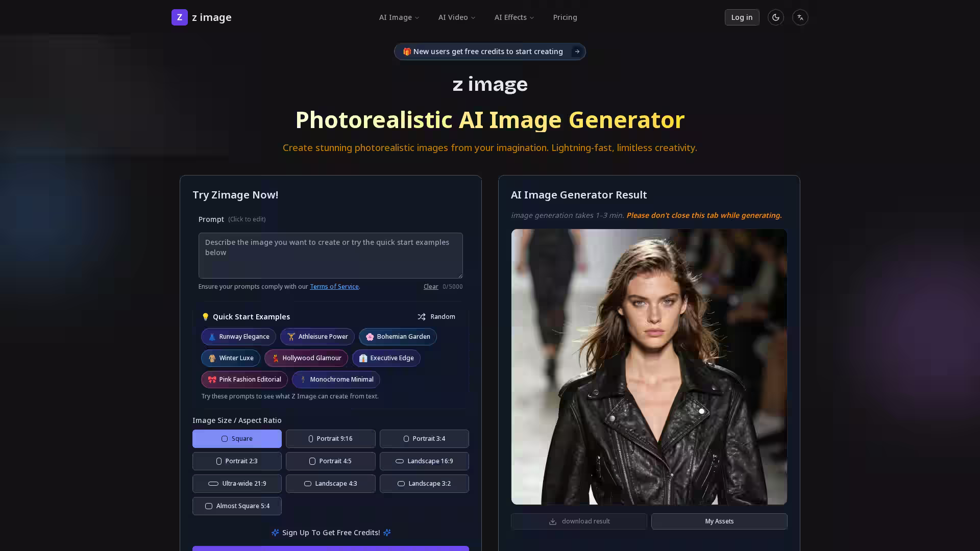Click the download result icon

coord(552,521)
